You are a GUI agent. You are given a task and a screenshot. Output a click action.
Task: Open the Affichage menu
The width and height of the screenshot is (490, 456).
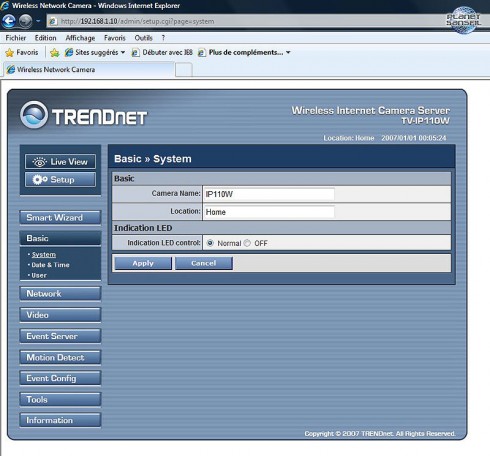(80, 38)
